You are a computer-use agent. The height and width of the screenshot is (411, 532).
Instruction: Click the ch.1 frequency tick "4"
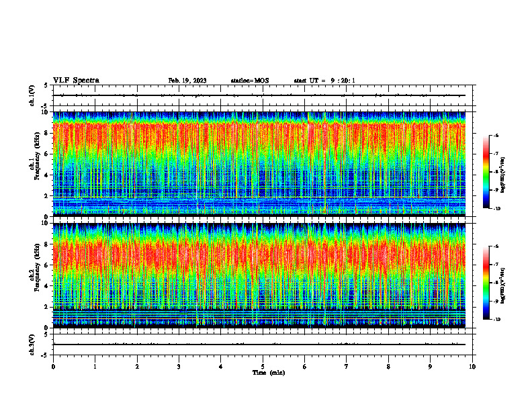point(47,175)
